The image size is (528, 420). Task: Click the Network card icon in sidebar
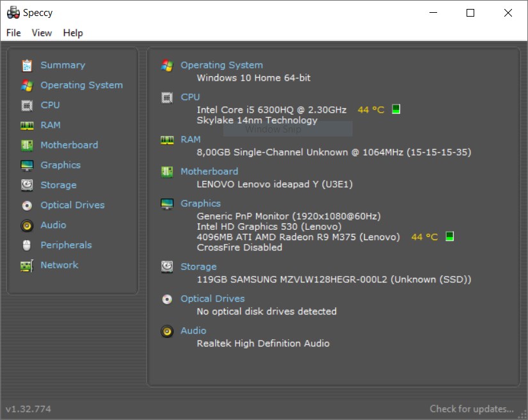27,266
